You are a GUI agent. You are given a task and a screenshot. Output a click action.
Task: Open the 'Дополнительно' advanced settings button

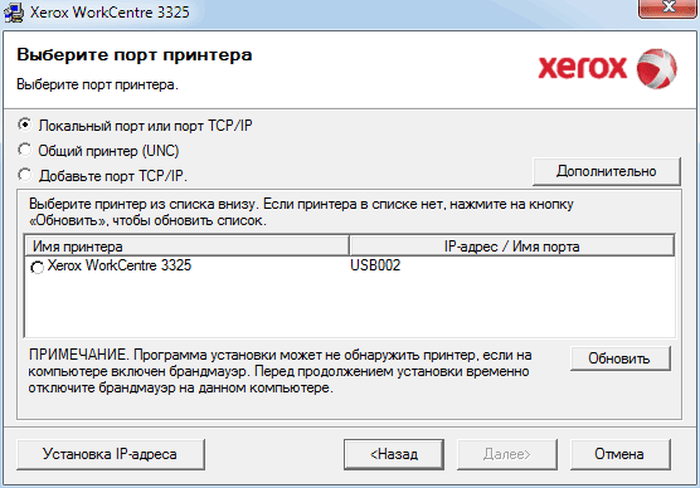[606, 171]
